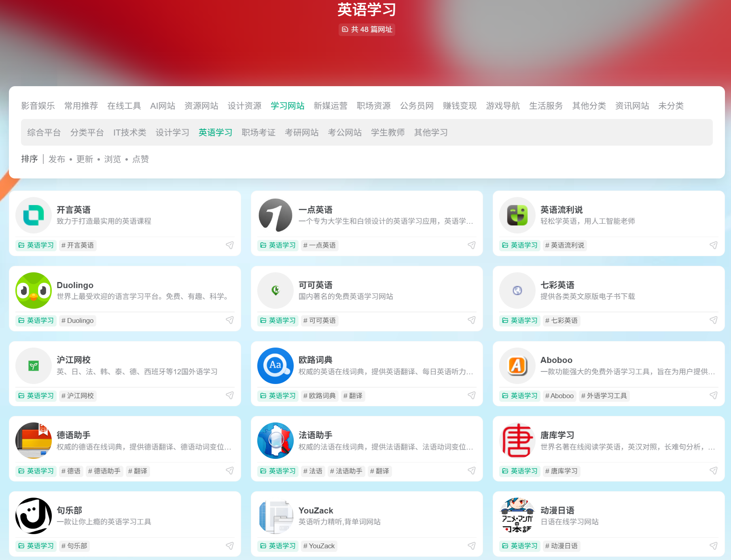Switch to the 资讯网站 category tab
This screenshot has height=560, width=731.
[632, 106]
